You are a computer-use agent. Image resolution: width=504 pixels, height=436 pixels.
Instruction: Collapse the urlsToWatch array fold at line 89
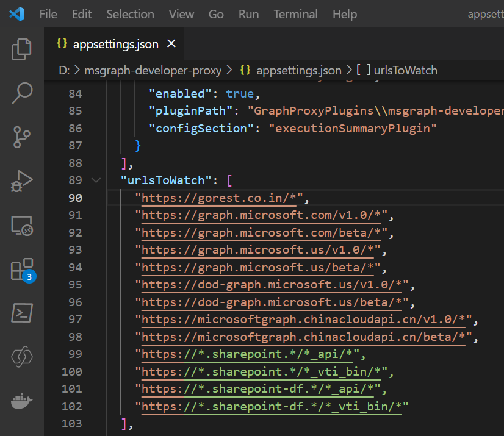click(96, 180)
